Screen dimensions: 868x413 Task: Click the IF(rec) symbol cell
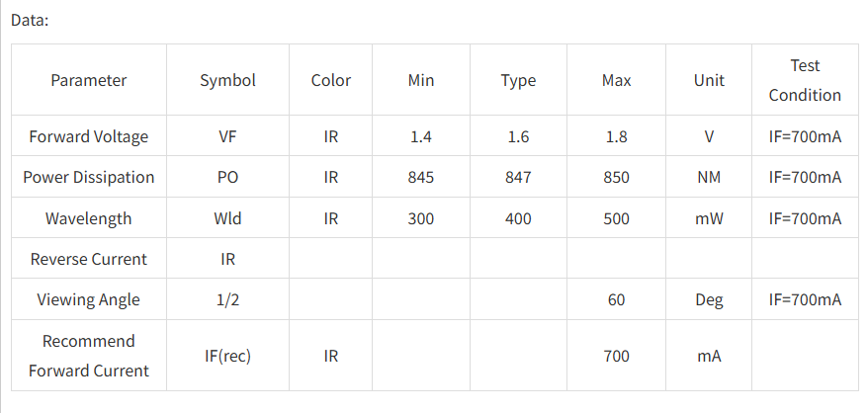tap(227, 356)
